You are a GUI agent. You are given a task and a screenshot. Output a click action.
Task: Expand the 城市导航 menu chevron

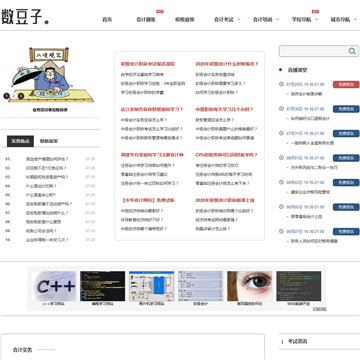(356, 19)
